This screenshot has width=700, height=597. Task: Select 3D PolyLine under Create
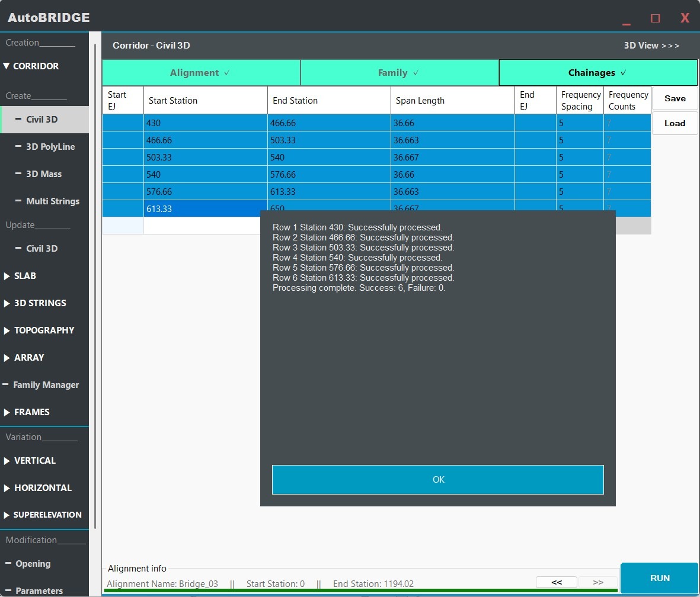(x=50, y=147)
